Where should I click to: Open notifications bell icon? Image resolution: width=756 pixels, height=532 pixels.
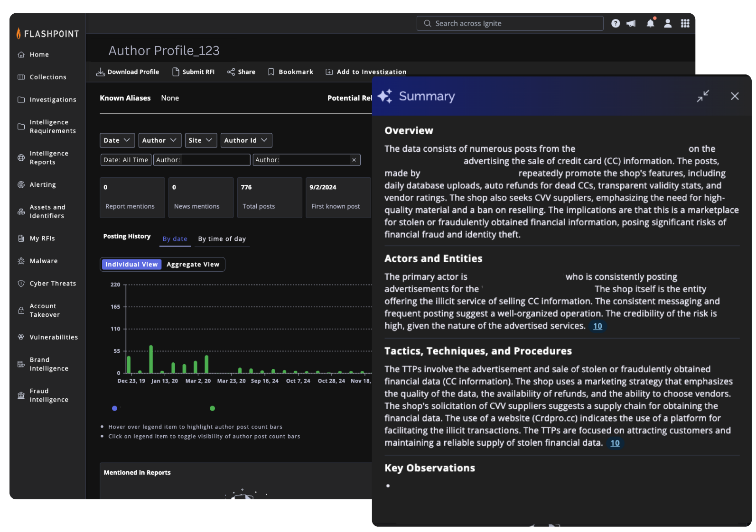tap(650, 23)
